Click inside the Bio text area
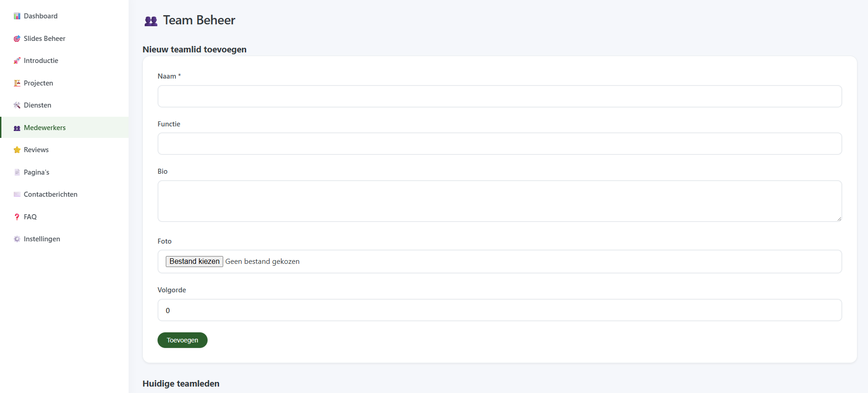Image resolution: width=868 pixels, height=393 pixels. [x=500, y=201]
